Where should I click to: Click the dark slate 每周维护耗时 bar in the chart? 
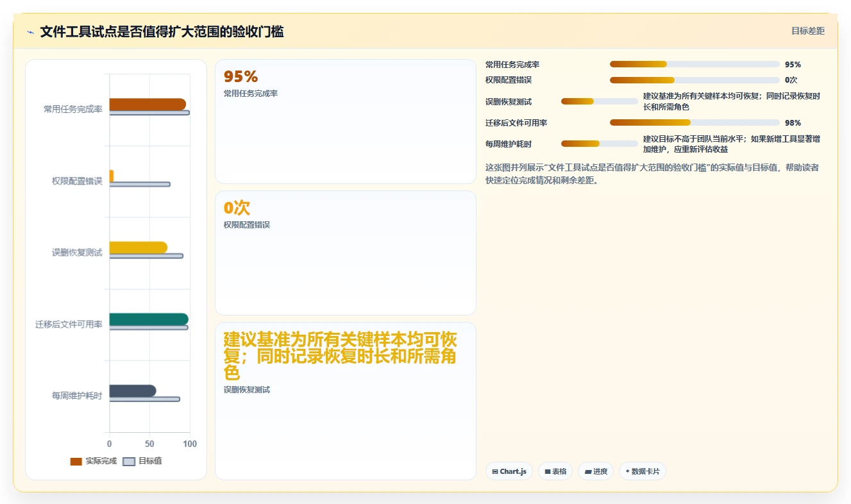[x=133, y=391]
